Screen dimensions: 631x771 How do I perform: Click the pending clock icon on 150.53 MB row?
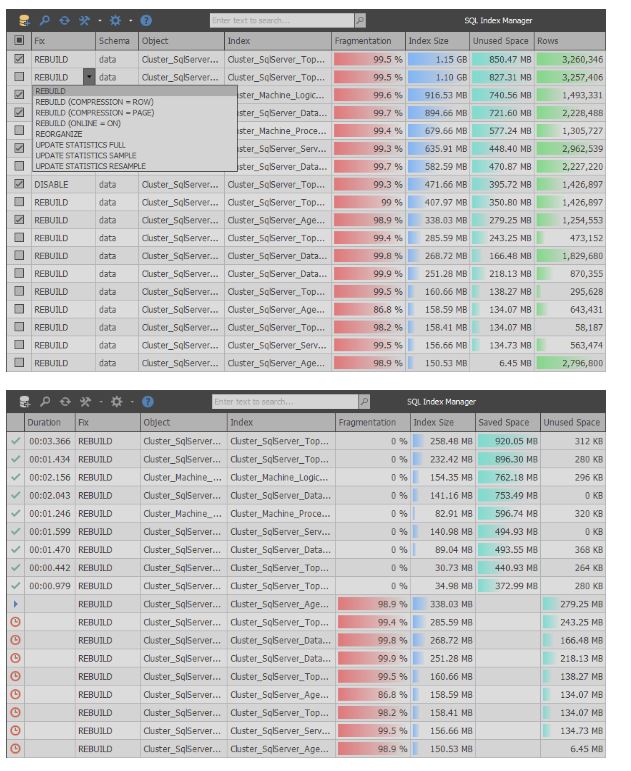click(16, 749)
